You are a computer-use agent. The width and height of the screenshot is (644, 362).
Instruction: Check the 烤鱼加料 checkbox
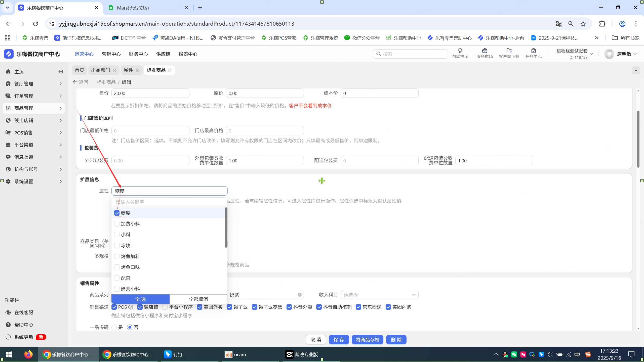click(x=117, y=256)
